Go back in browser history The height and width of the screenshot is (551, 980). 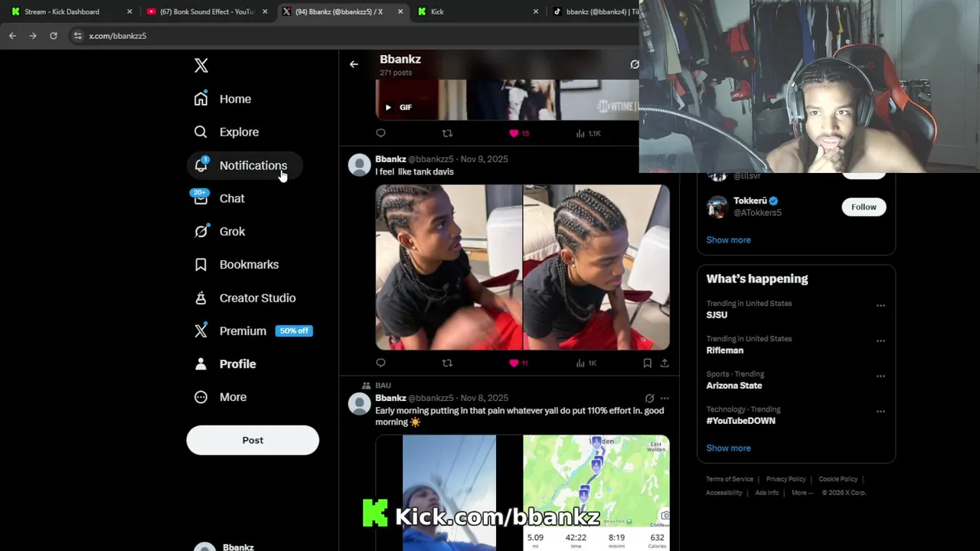click(x=12, y=36)
